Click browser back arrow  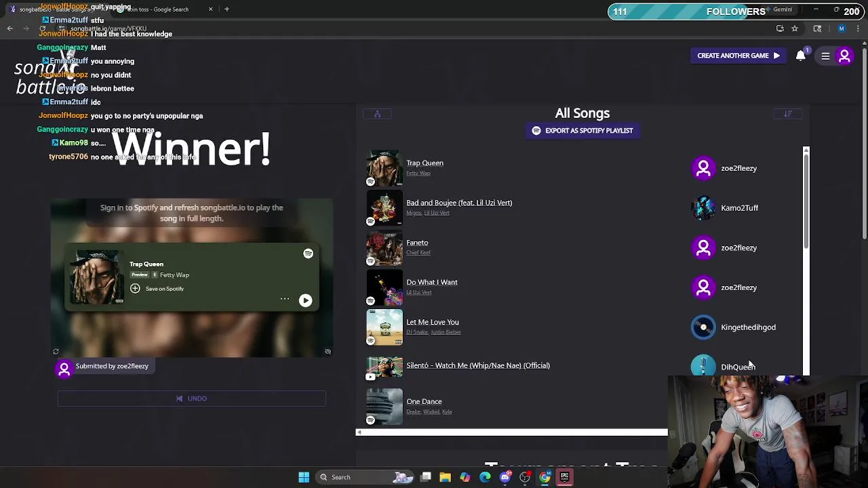click(10, 28)
